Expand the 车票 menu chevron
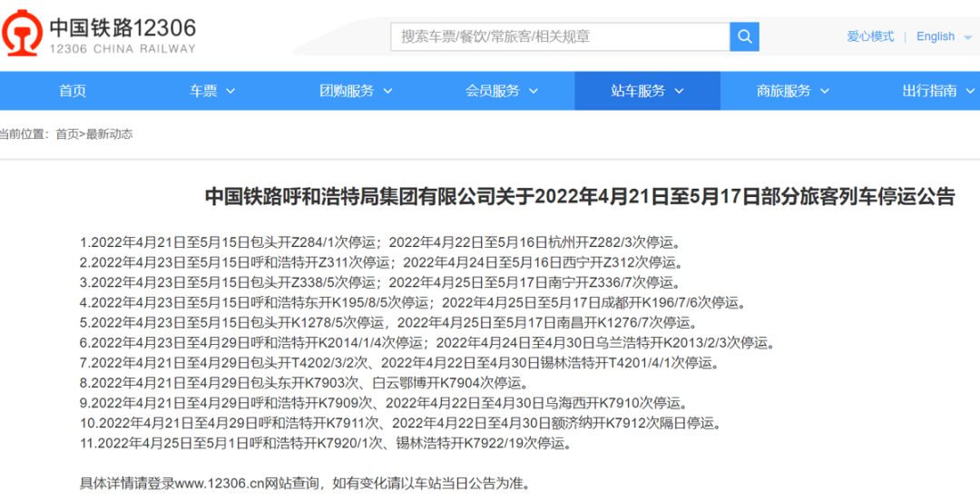The height and width of the screenshot is (501, 980). (x=230, y=92)
